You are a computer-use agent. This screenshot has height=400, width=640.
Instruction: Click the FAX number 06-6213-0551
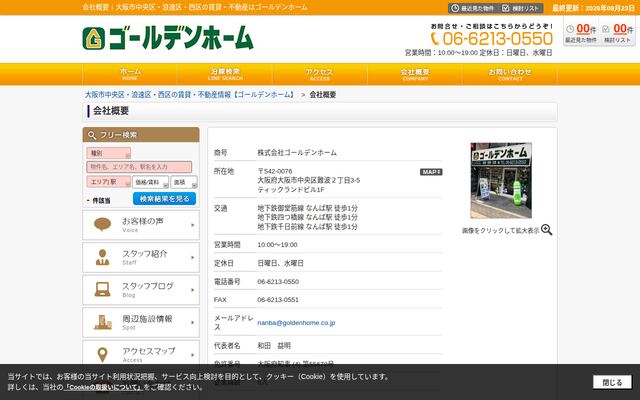[x=278, y=300]
